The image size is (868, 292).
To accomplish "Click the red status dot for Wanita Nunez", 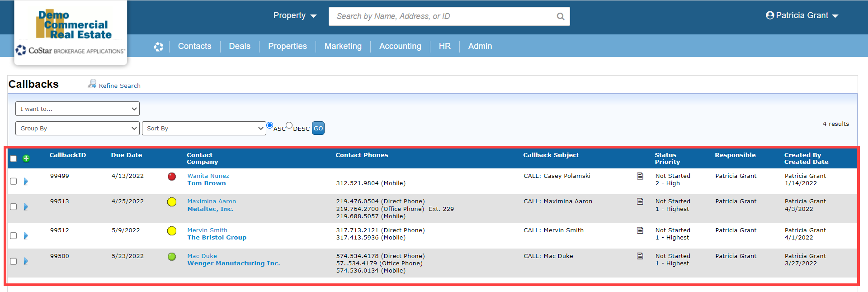I will 172,177.
